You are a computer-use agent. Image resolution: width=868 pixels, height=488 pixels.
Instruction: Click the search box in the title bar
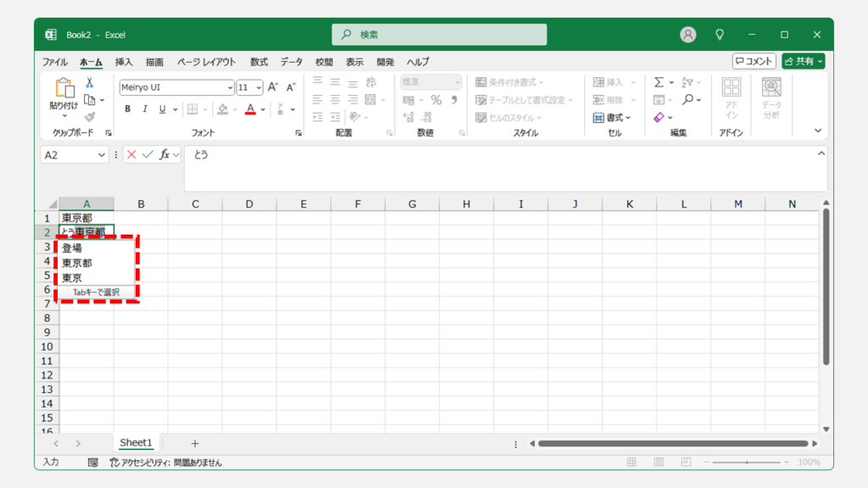tap(439, 35)
